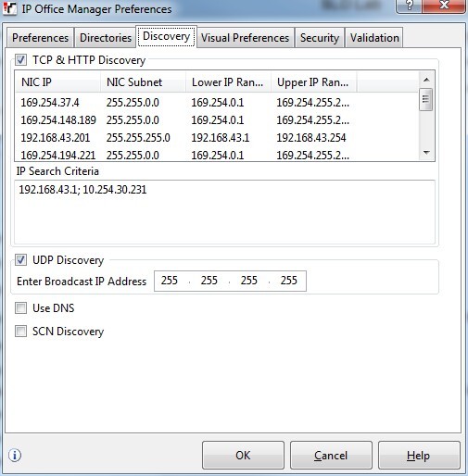Screen dimensions: 468x476
Task: Select the row with NIC IP 169.254.37.4
Action: pos(217,102)
